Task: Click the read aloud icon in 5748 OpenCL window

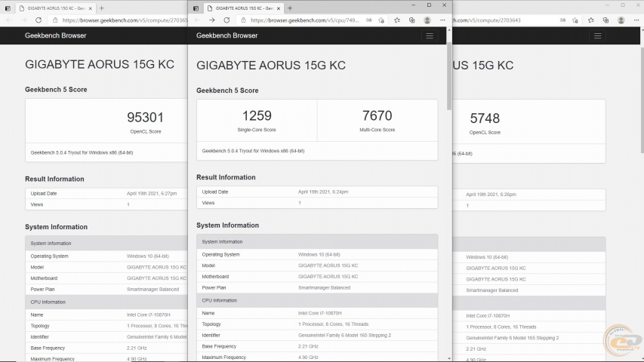Action: 562,20
